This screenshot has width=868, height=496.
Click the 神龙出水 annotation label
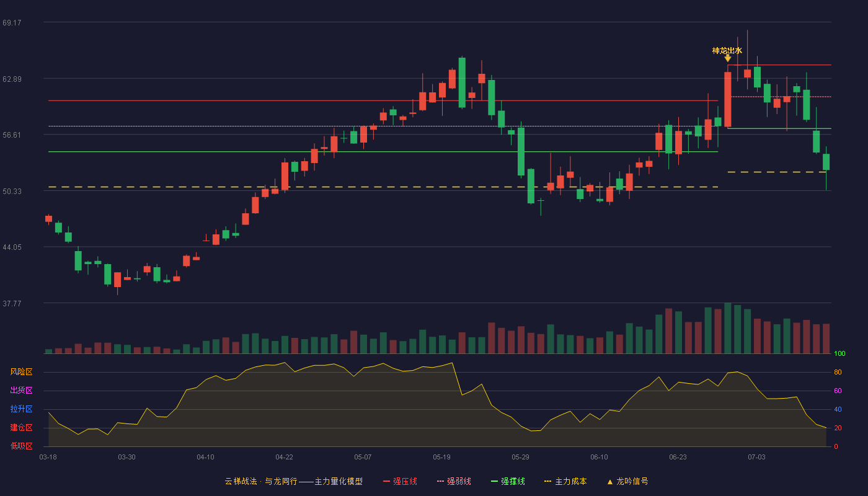[727, 50]
